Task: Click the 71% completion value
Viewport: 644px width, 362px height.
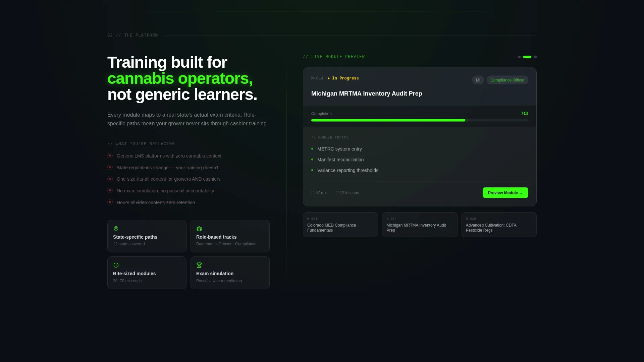Action: click(x=525, y=114)
